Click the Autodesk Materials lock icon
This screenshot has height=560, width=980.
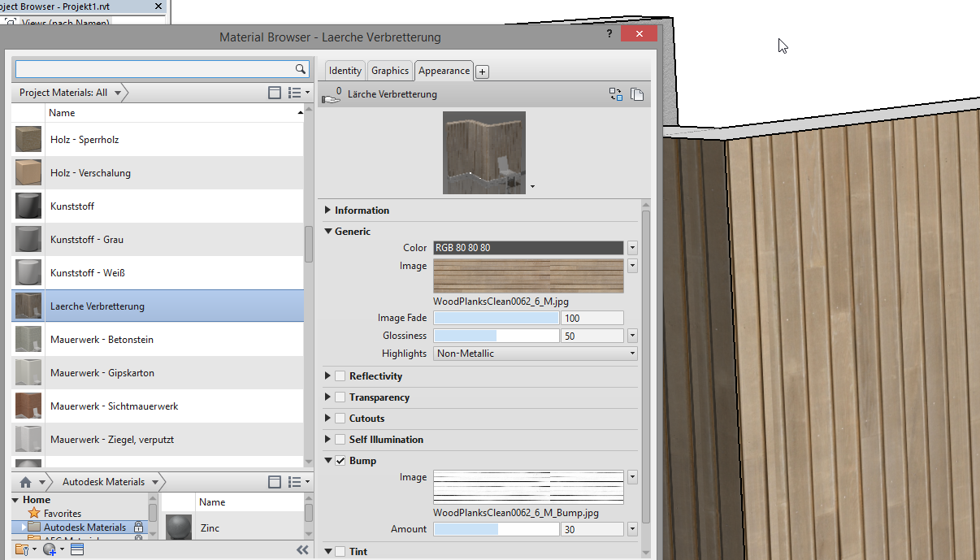pyautogui.click(x=138, y=527)
